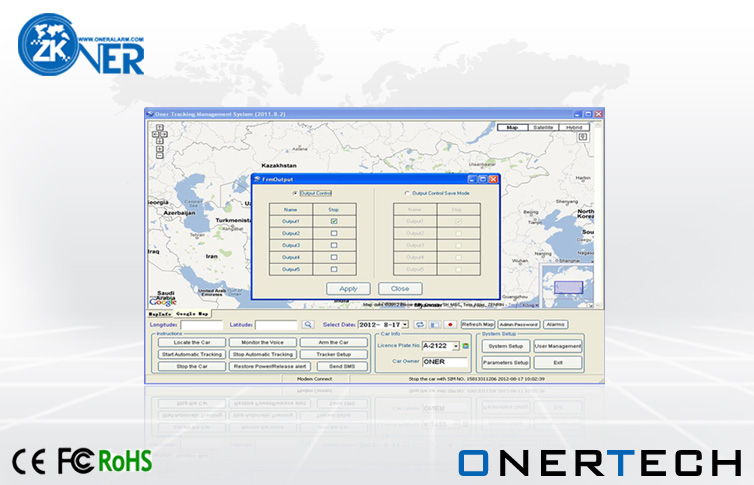Open System Setup

pos(506,346)
